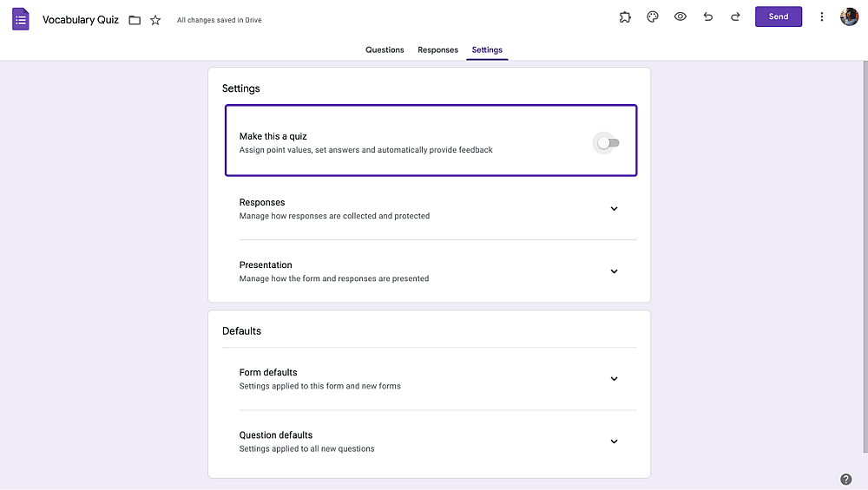The height and width of the screenshot is (490, 868).
Task: Click "Settings applied to this form and new forms"
Action: point(320,386)
